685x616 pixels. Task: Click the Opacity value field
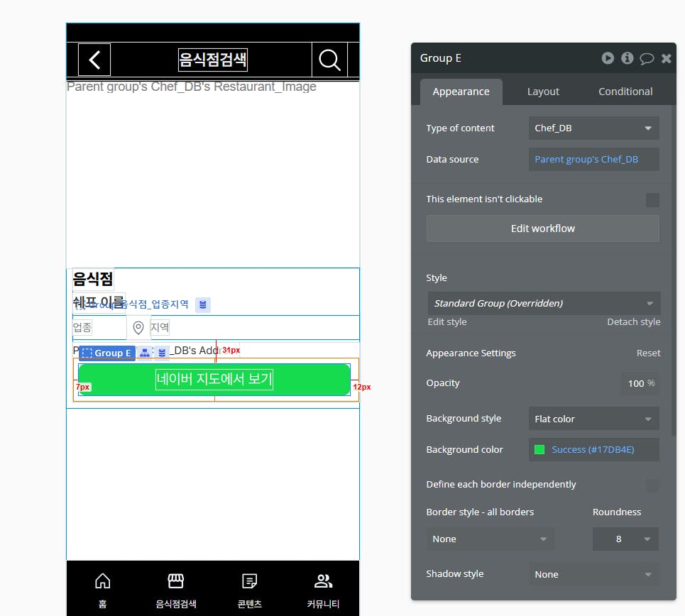click(x=640, y=383)
